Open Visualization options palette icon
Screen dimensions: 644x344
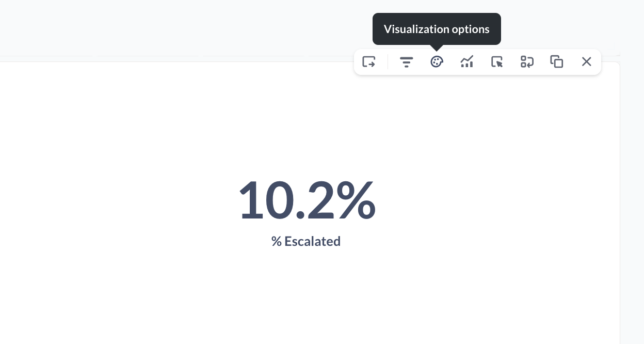click(x=437, y=62)
